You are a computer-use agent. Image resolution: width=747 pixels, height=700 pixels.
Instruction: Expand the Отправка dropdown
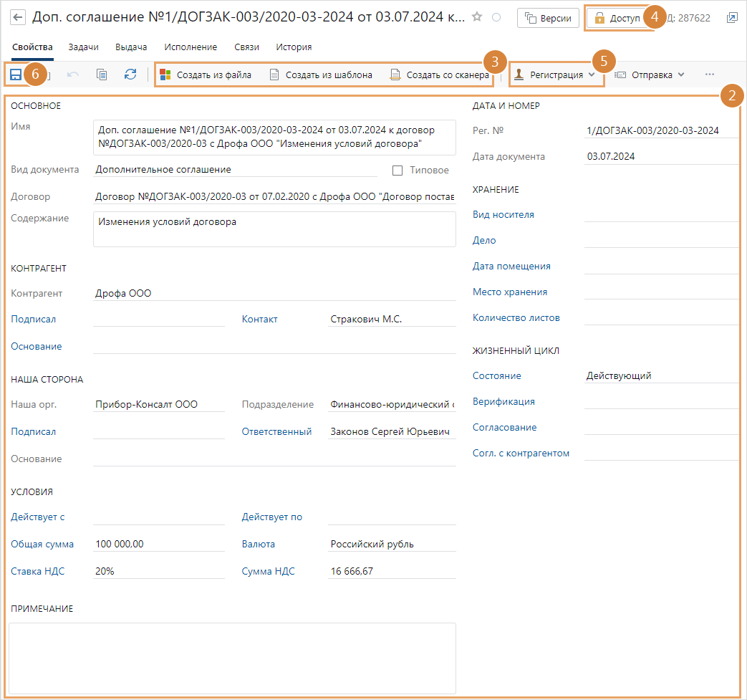click(x=650, y=75)
